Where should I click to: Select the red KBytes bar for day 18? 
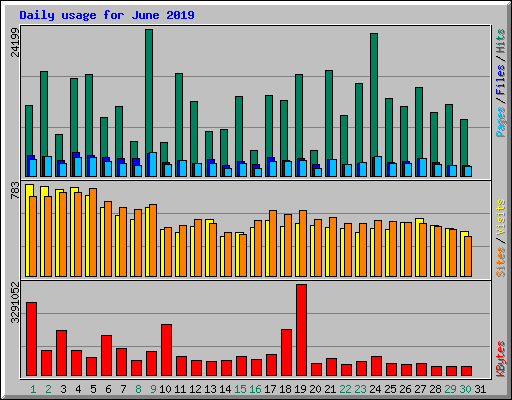[x=287, y=353]
